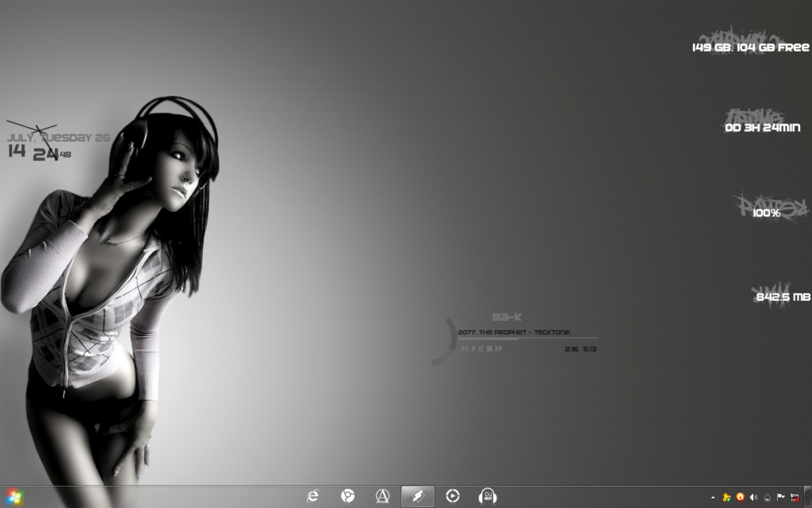
Task: Click the '842.5 MB' RAM widget
Action: (x=783, y=297)
